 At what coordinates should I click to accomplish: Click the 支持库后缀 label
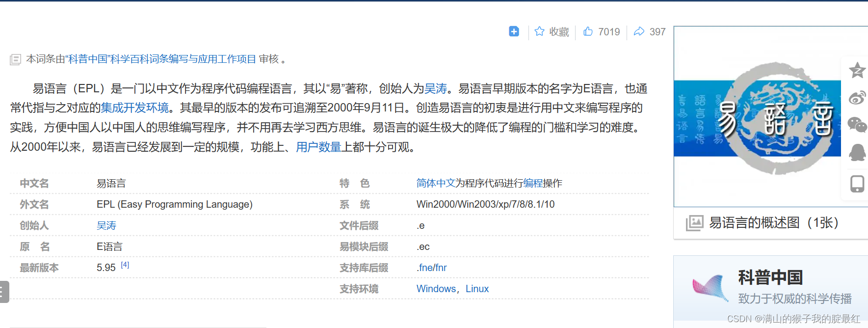pos(364,268)
